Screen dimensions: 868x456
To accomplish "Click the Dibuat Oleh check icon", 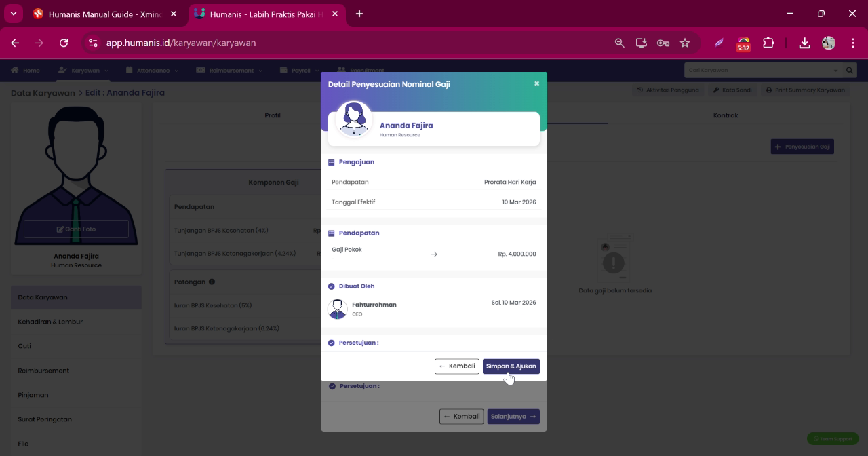I will pyautogui.click(x=332, y=286).
